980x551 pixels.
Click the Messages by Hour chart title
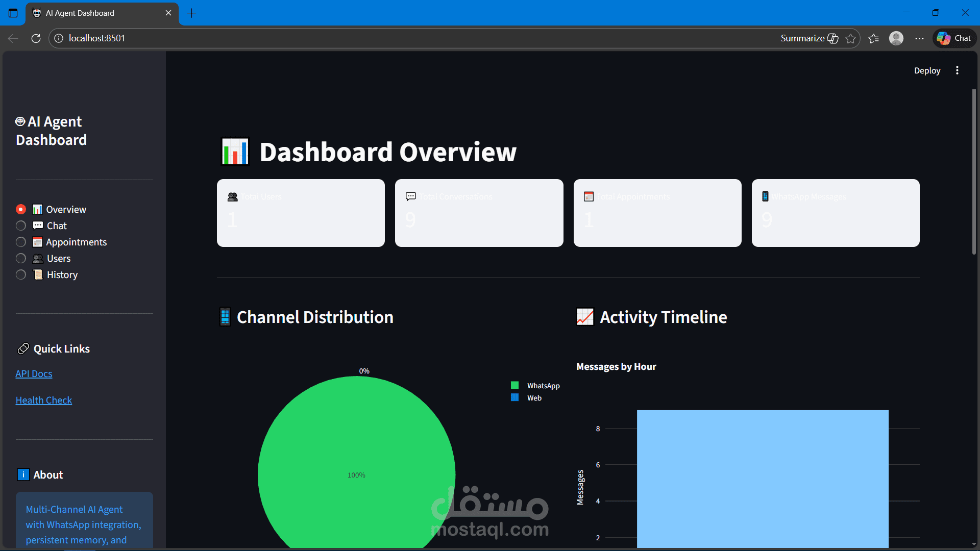(x=616, y=366)
